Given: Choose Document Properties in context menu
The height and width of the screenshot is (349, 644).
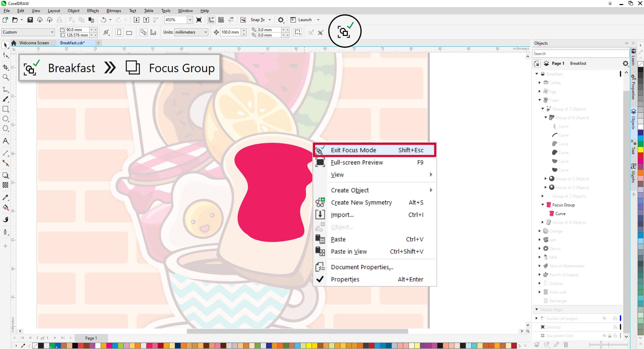Looking at the screenshot, I should click(x=375, y=267).
